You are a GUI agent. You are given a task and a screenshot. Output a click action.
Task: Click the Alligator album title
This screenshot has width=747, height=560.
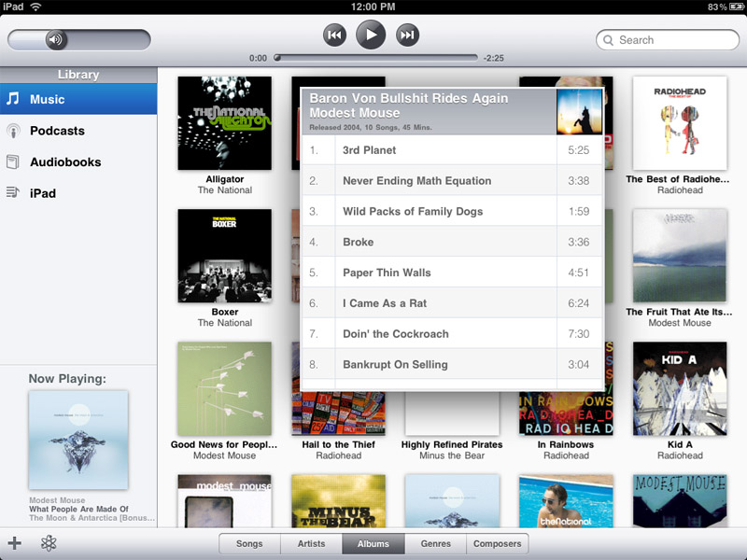click(x=225, y=179)
